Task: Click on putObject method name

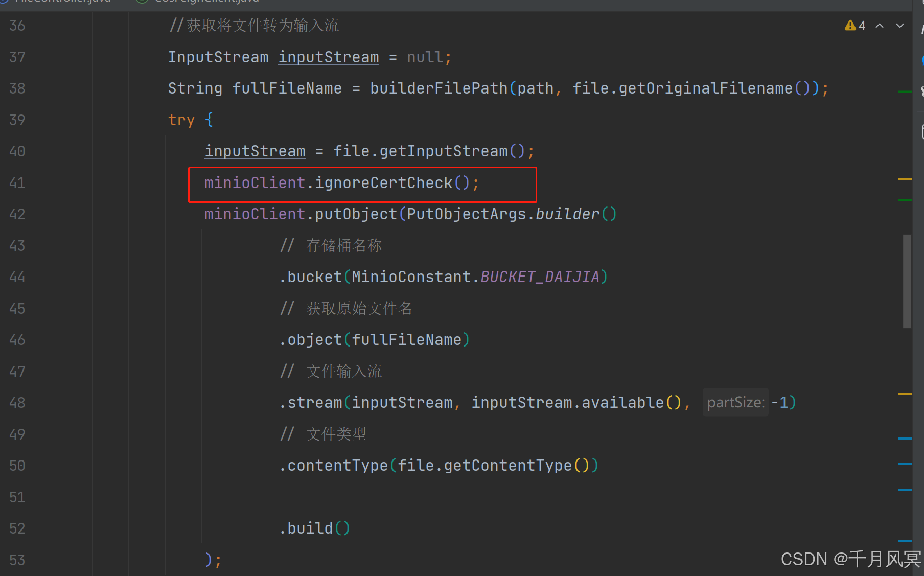Action: coord(356,214)
